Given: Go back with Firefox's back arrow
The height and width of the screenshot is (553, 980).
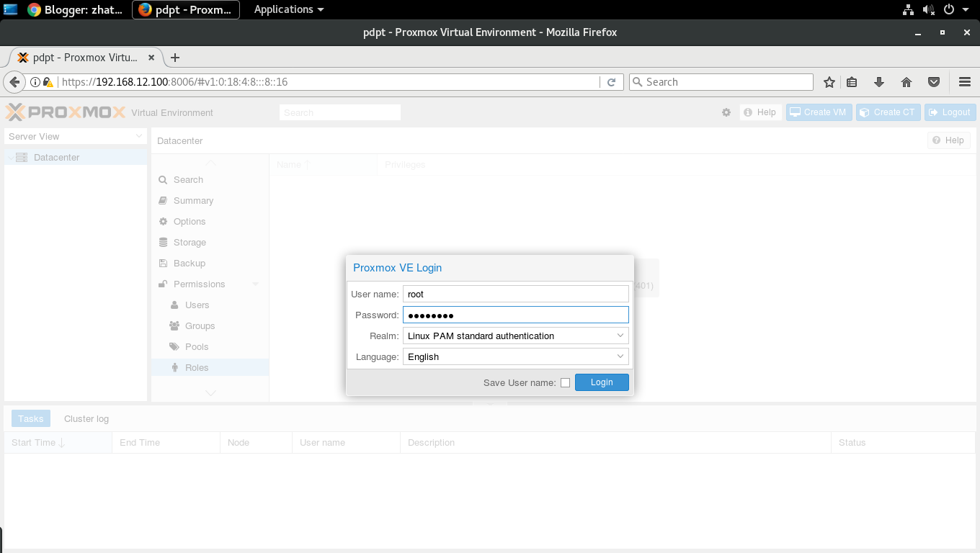Looking at the screenshot, I should [x=14, y=82].
